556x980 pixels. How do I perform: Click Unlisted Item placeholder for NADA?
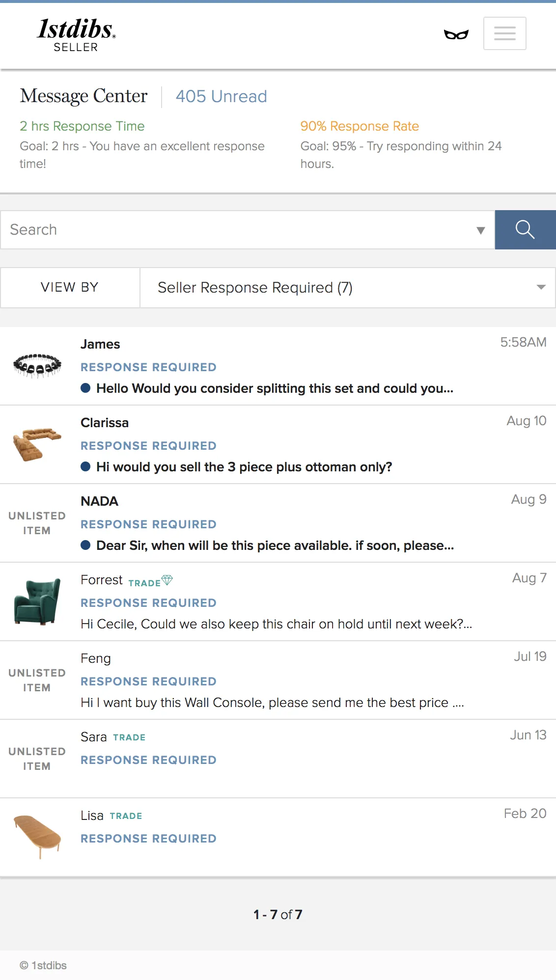point(37,523)
